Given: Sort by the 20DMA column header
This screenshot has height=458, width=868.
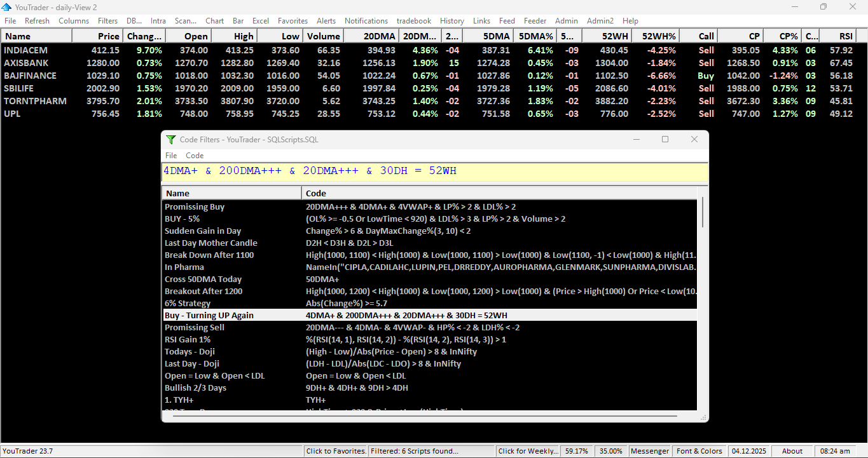Looking at the screenshot, I should coord(371,36).
